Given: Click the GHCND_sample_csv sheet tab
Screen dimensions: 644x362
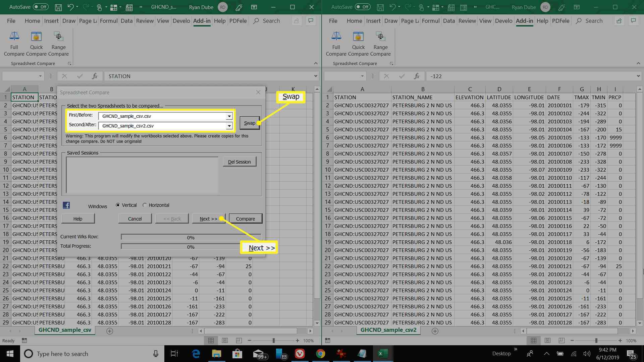Looking at the screenshot, I should (65, 330).
